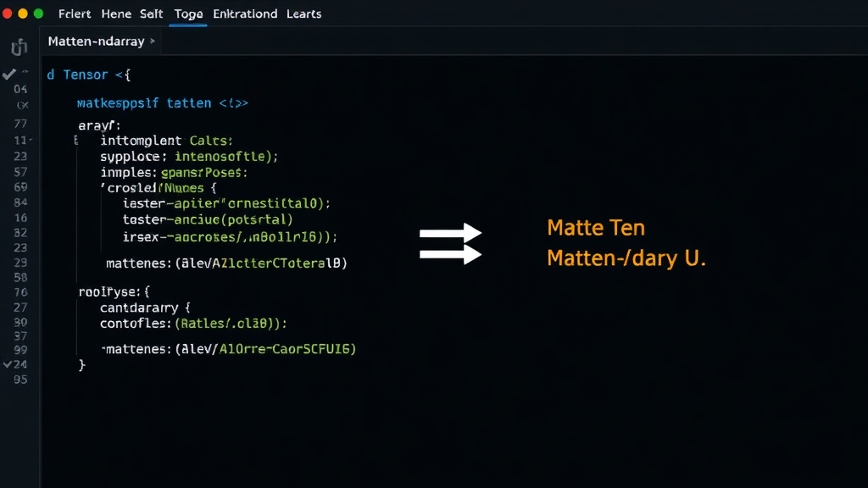Click the 'roolfyse: {' line
868x488 pixels.
click(x=114, y=291)
